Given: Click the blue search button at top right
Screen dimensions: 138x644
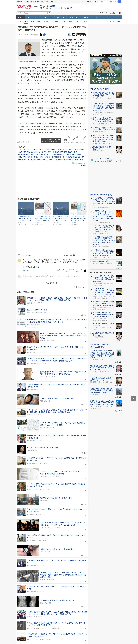Looking at the screenshot, I should [120, 2].
